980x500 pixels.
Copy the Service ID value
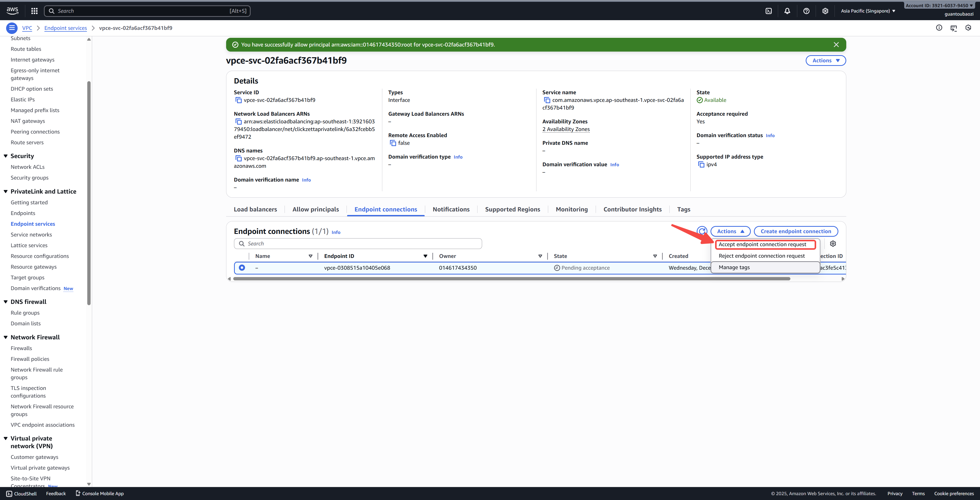point(239,100)
